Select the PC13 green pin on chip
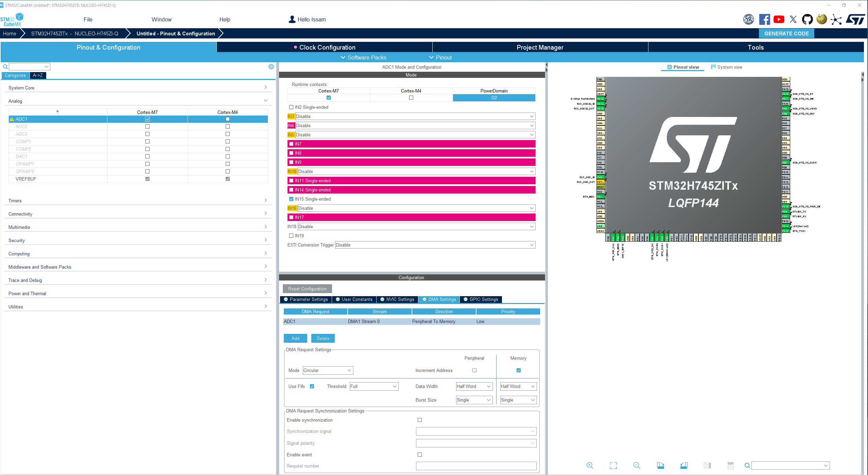Screen dimensions: 868x475 (x=601, y=99)
